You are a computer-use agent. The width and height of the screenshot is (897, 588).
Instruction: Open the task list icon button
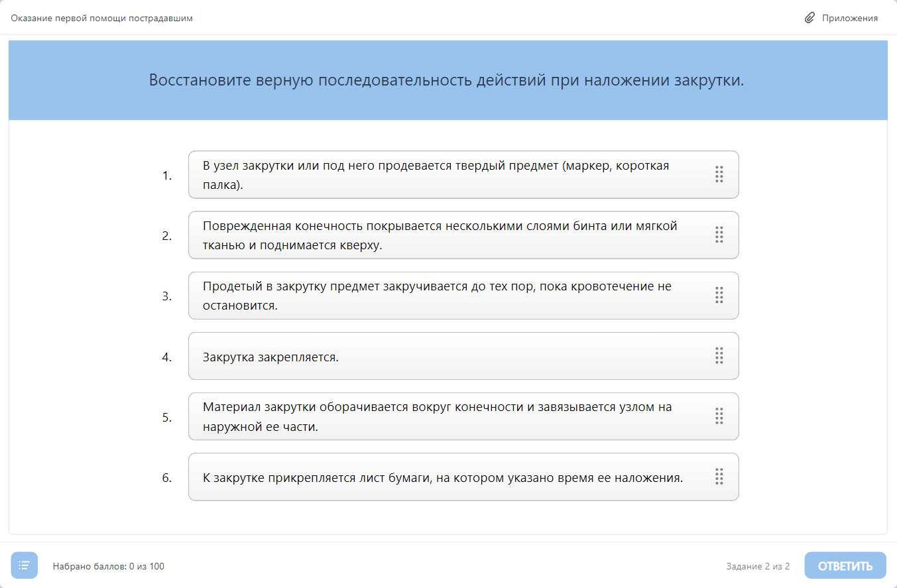pos(25,565)
